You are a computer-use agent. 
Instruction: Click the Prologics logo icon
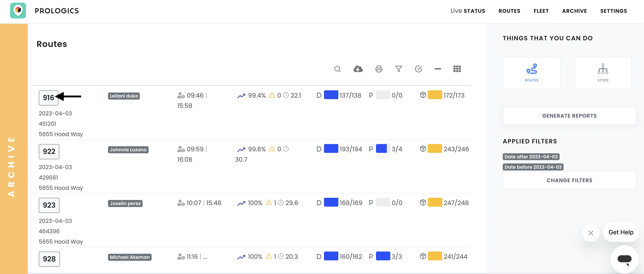(x=18, y=11)
